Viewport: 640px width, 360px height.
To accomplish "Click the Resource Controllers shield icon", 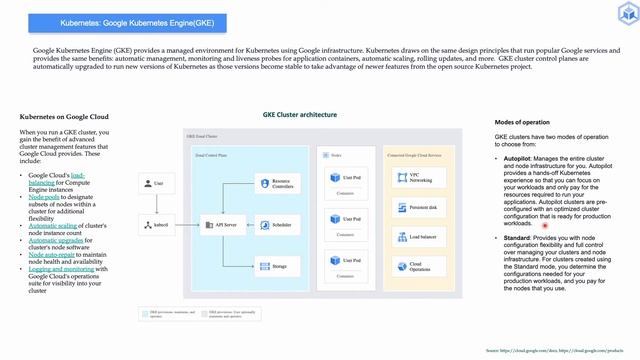I will coord(265,184).
